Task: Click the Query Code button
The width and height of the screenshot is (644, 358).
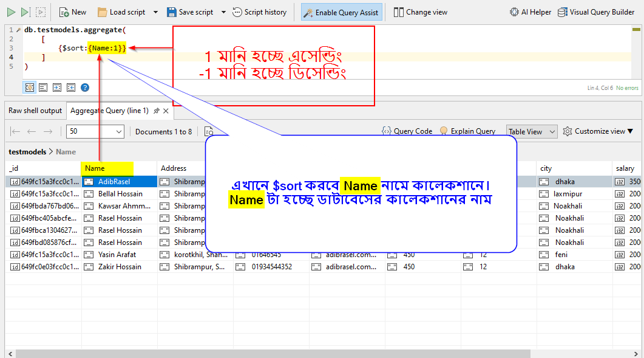Action: click(x=407, y=131)
